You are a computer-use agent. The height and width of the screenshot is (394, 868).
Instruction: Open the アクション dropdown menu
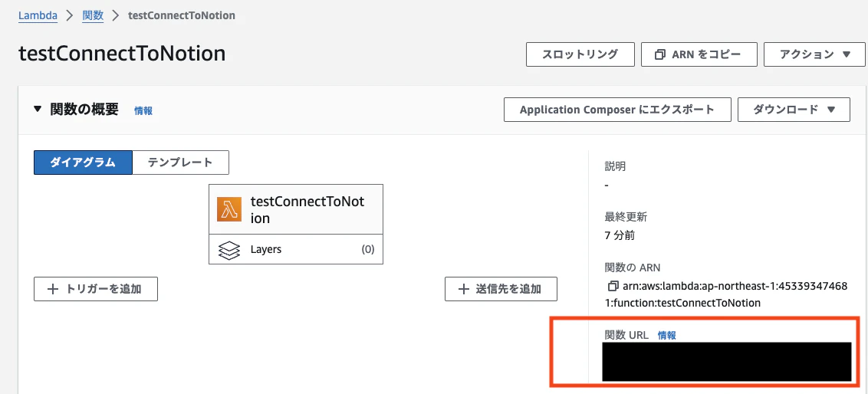[x=814, y=54]
